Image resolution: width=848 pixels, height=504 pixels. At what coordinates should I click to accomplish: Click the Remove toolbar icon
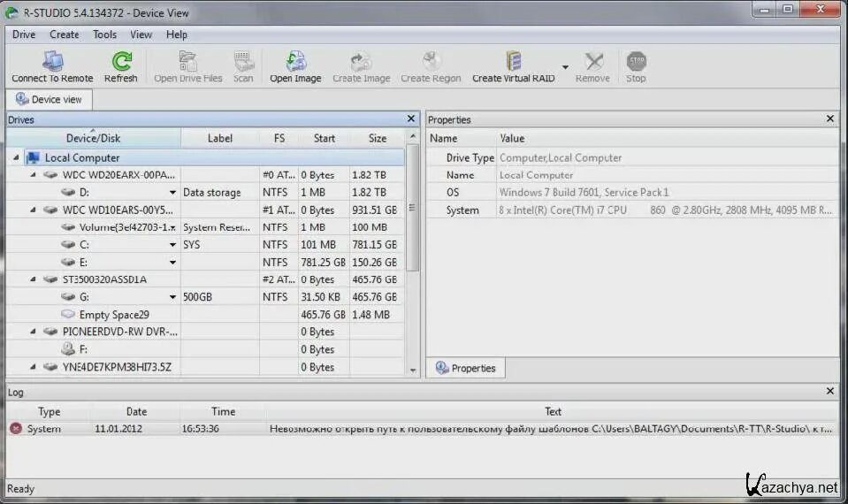593,61
